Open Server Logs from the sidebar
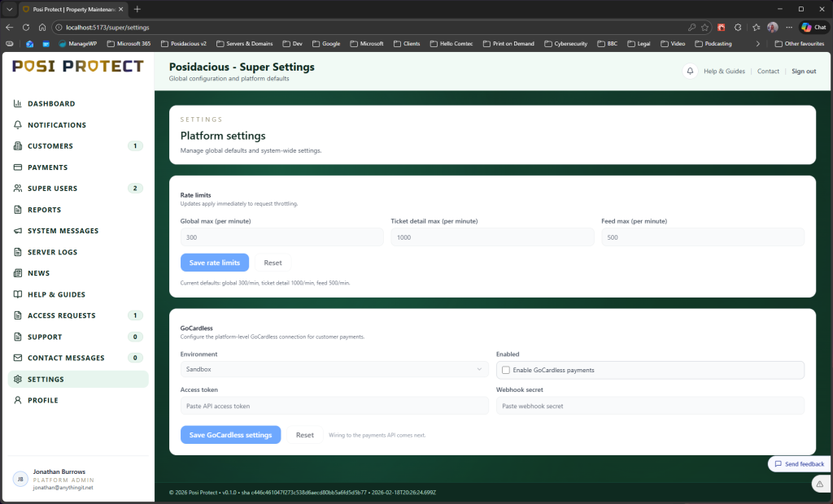Image resolution: width=833 pixels, height=504 pixels. coord(52,252)
